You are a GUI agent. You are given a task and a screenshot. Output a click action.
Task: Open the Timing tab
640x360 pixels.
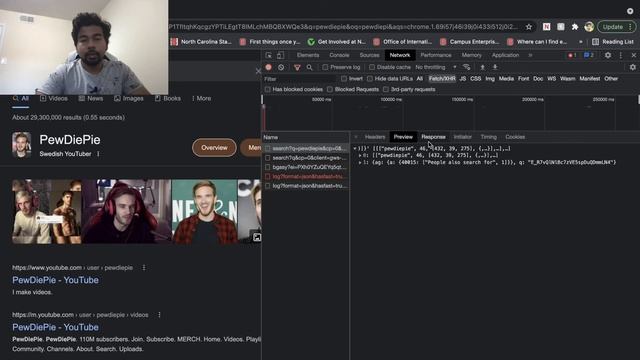click(x=489, y=137)
